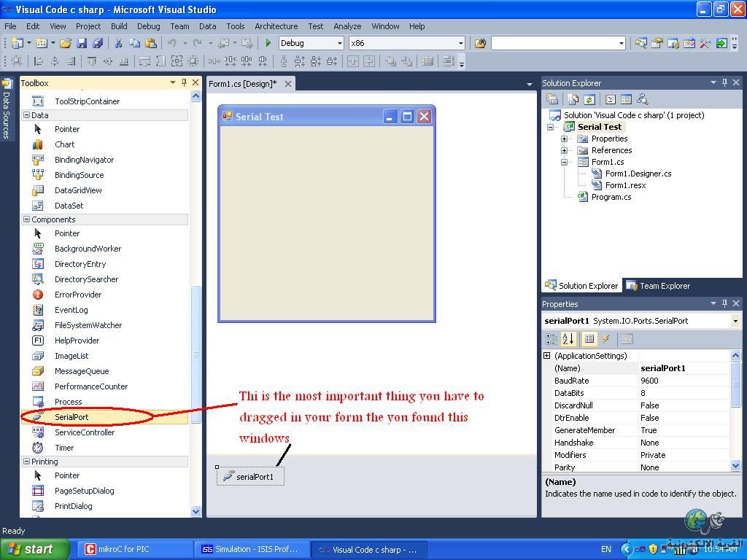This screenshot has width=747, height=560.
Task: Open the x86 platform dropdown
Action: (x=461, y=43)
